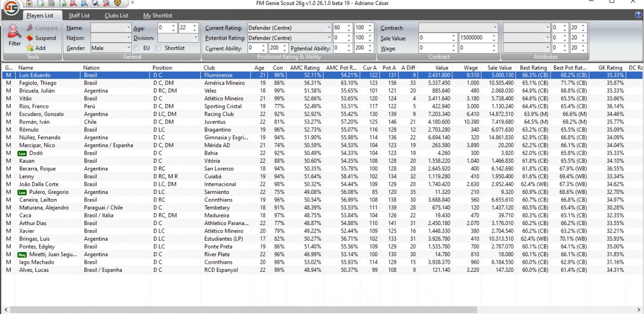Click the Loa badge beside Dodô
This screenshot has height=314, width=644.
coord(22,153)
